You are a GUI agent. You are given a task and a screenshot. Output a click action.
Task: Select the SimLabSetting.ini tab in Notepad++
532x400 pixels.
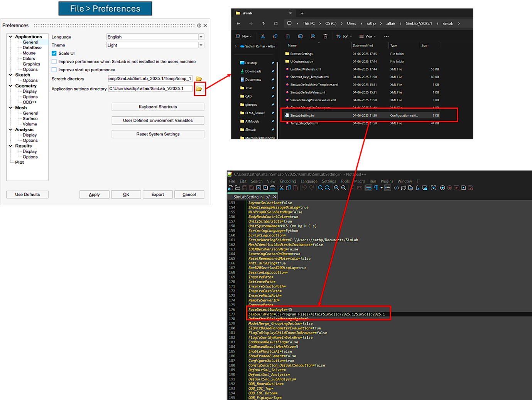click(x=248, y=197)
